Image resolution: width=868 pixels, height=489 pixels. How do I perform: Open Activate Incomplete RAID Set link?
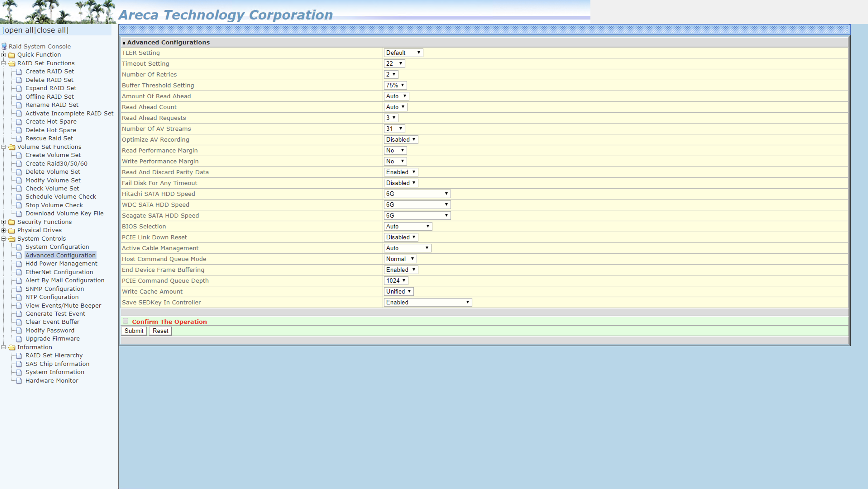pyautogui.click(x=70, y=113)
